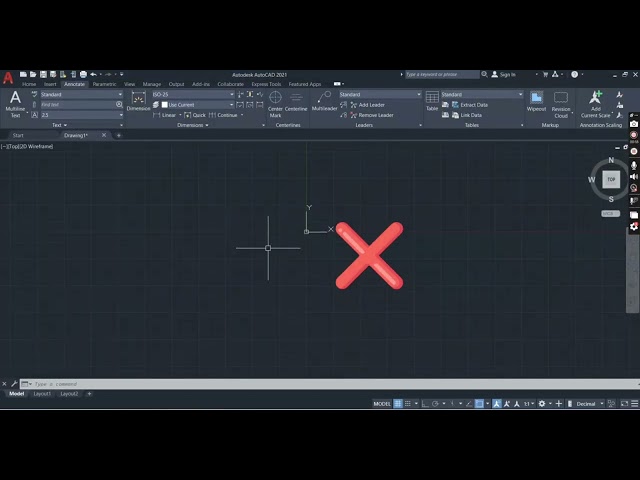The height and width of the screenshot is (480, 640).
Task: Open the ISO-25 dimension style dropdown
Action: click(x=193, y=94)
